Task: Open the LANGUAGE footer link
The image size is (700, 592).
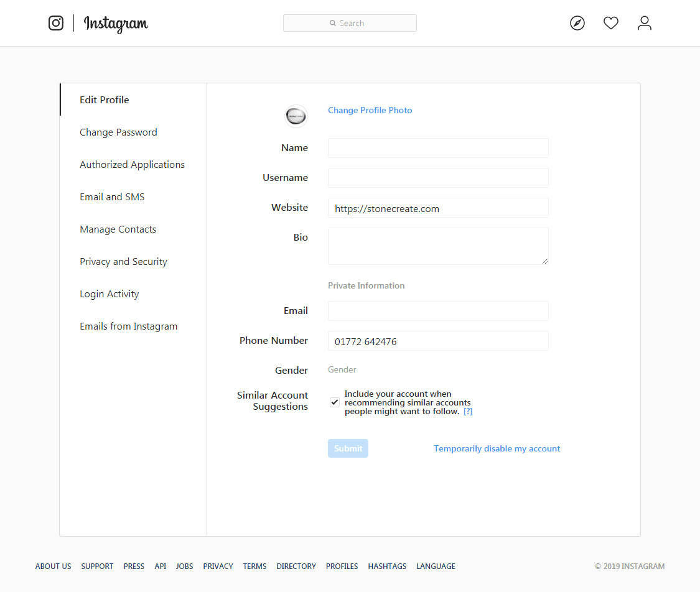Action: pyautogui.click(x=436, y=566)
